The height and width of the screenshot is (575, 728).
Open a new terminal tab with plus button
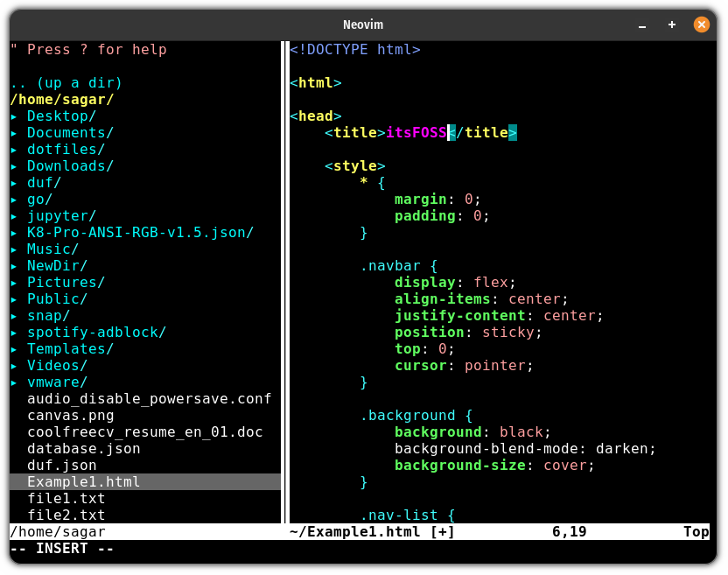[x=671, y=25]
